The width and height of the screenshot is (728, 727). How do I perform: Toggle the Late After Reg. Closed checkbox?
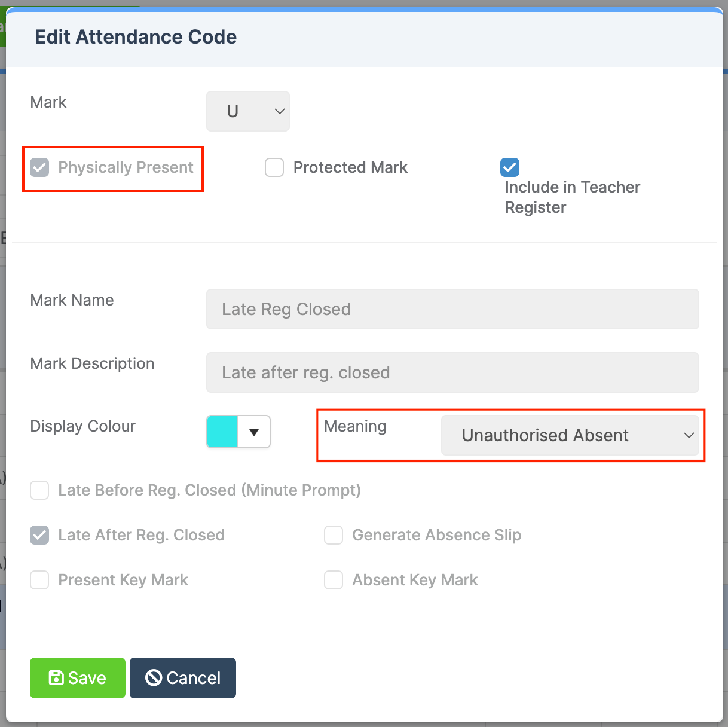(x=40, y=535)
